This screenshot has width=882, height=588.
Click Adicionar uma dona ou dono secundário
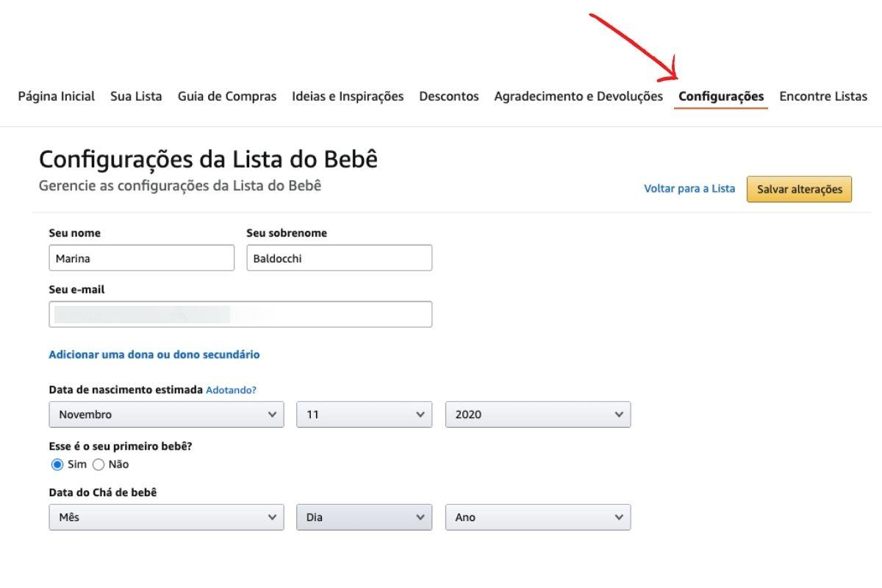point(154,354)
